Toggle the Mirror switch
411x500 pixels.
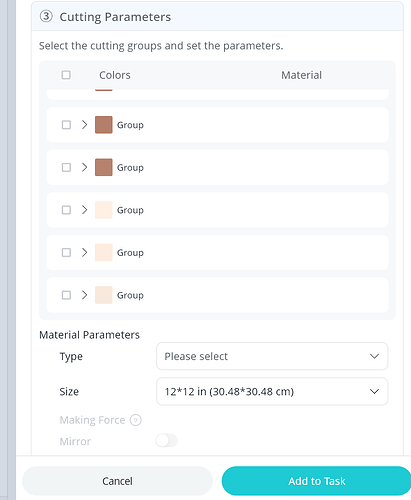point(166,441)
